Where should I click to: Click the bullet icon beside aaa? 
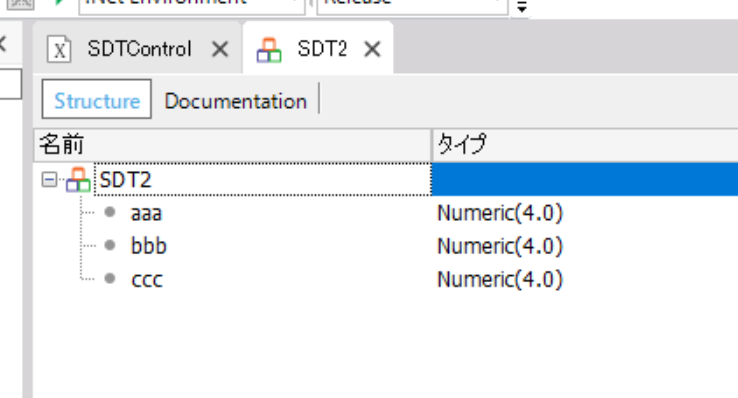tap(110, 212)
